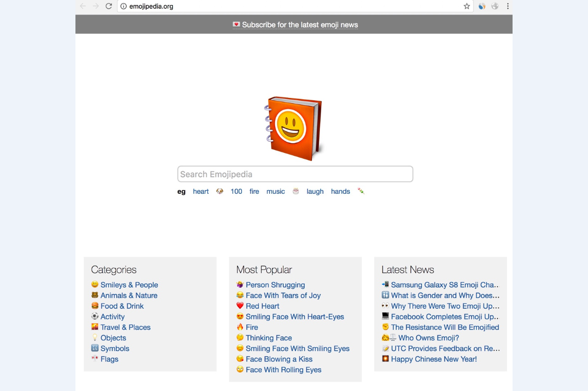
Task: Open Face With Tears of Joy
Action: point(283,296)
